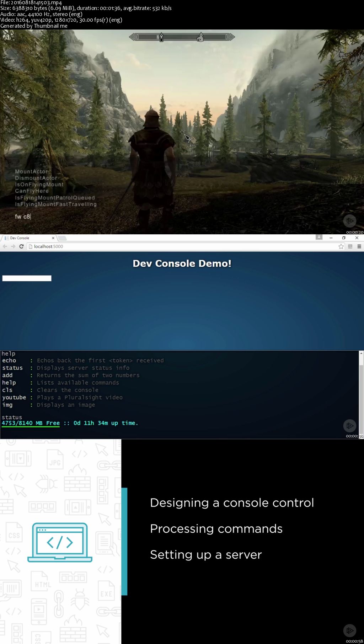Image resolution: width=364 pixels, height=644 pixels.
Task: Click the 'Processing commands' bullet
Action: (x=216, y=529)
